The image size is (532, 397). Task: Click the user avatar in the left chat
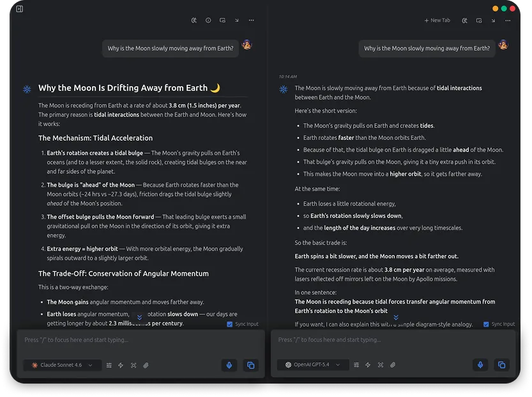coord(247,45)
